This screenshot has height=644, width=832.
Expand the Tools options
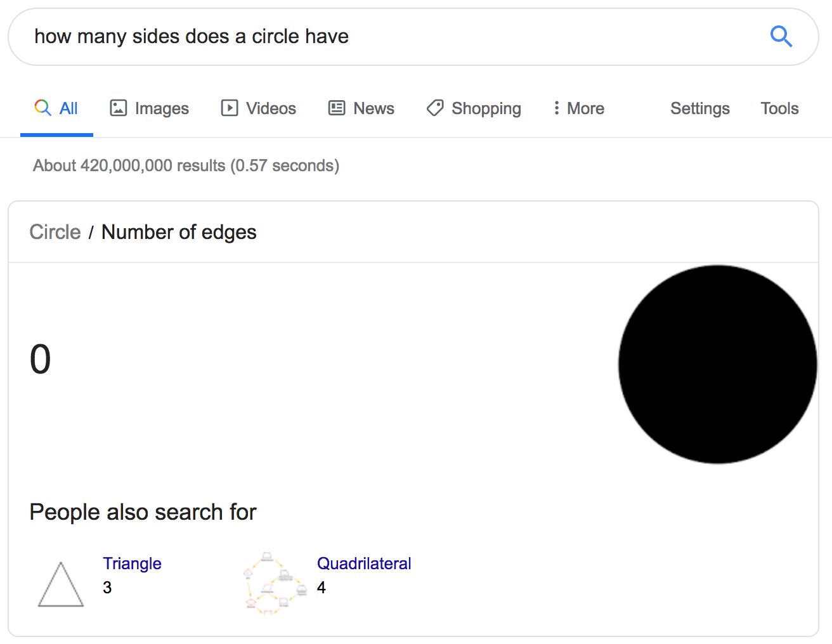pos(779,108)
